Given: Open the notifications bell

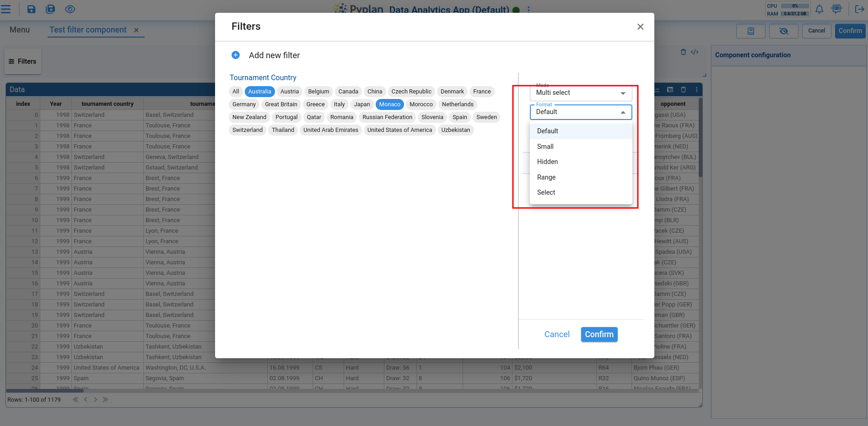Looking at the screenshot, I should point(819,9).
